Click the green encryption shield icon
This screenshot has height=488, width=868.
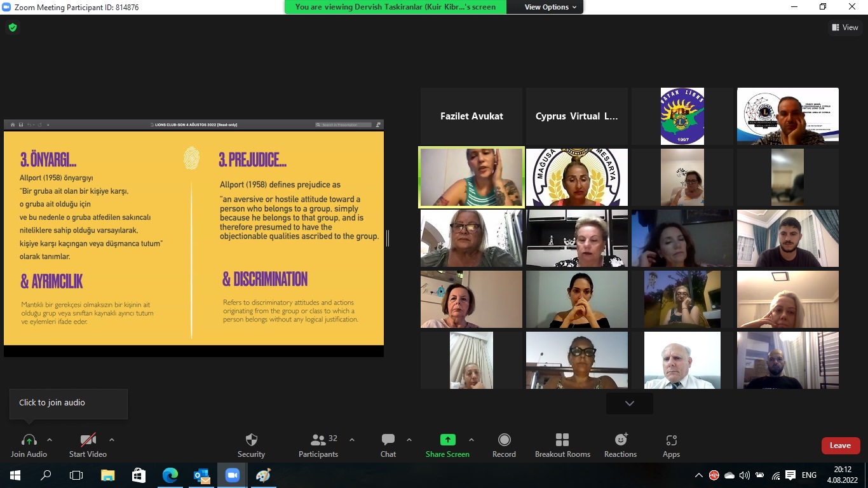pyautogui.click(x=12, y=27)
